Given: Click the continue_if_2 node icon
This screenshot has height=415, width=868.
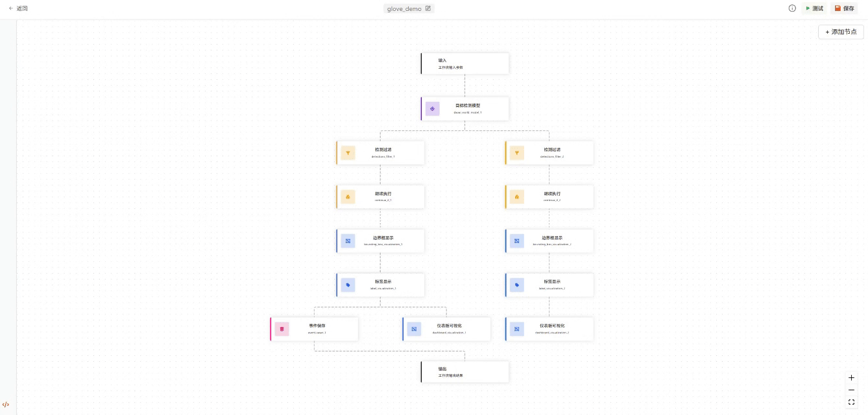Looking at the screenshot, I should click(x=517, y=197).
